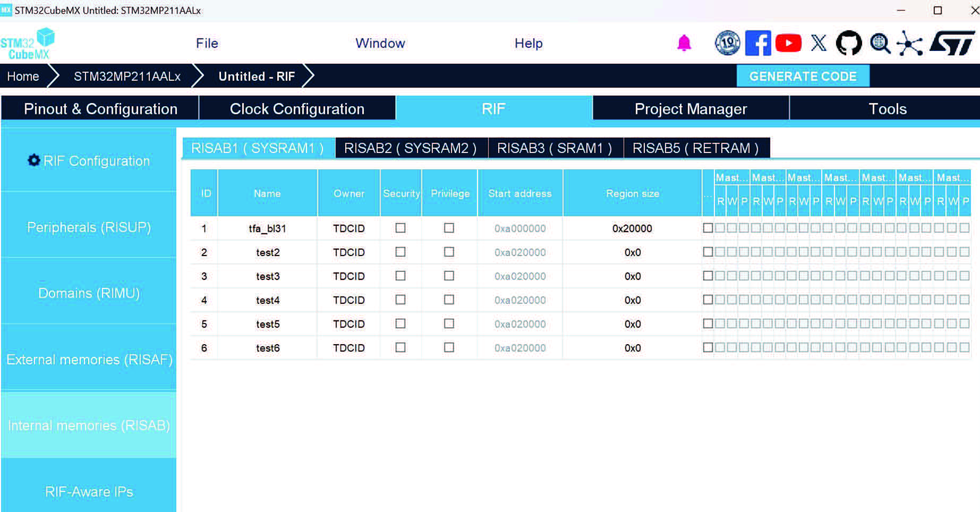Screen dimensions: 980x512
Task: Click the ST logo icon
Action: 952,43
